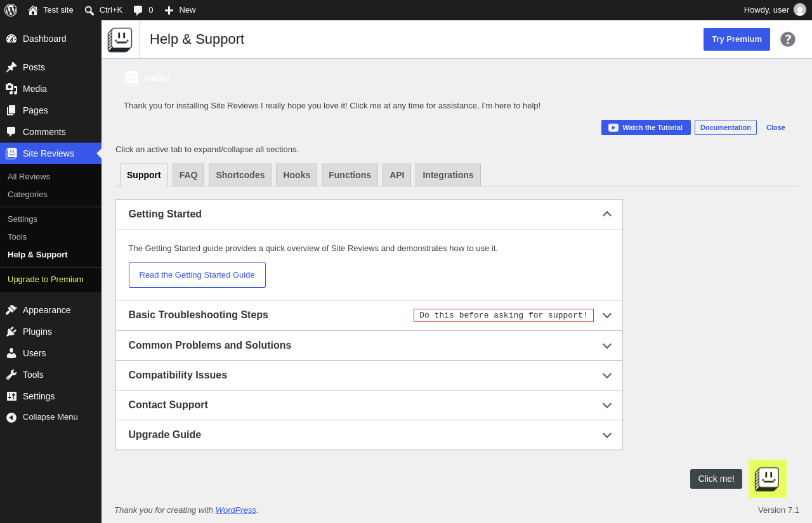Click the Contact Support title
The image size is (812, 523).
point(168,405)
